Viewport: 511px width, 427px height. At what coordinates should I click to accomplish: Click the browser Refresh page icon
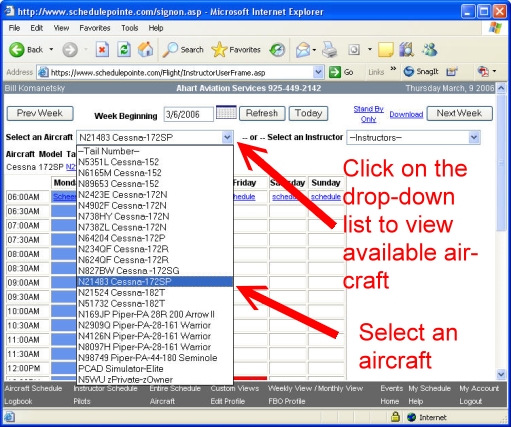[124, 50]
